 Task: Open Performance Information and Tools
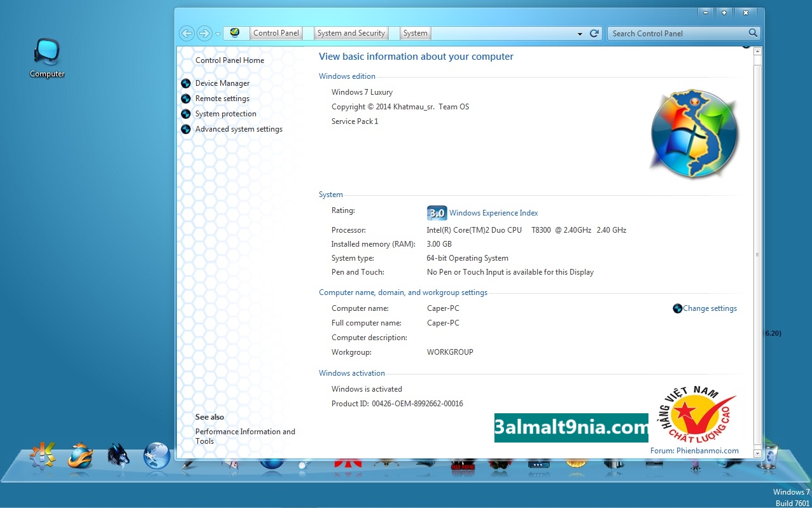[x=245, y=436]
